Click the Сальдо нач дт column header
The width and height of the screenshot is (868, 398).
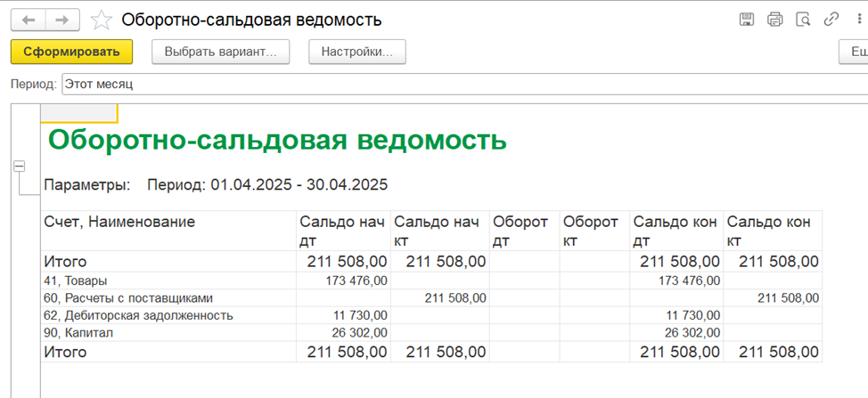[x=343, y=231]
